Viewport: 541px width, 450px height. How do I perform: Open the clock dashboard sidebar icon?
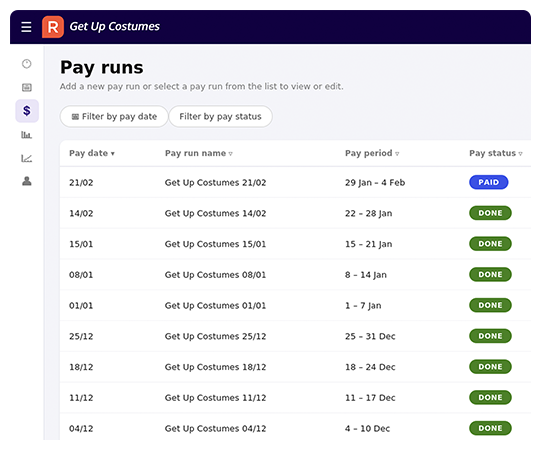[x=27, y=63]
